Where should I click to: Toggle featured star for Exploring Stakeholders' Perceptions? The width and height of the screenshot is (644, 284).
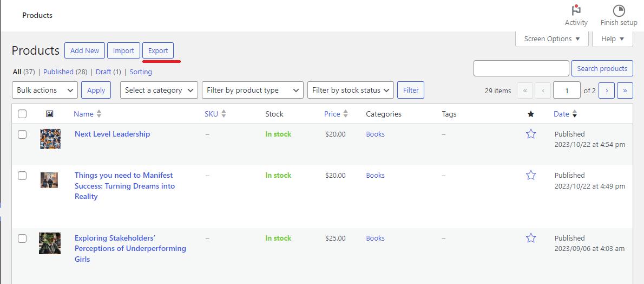point(531,238)
